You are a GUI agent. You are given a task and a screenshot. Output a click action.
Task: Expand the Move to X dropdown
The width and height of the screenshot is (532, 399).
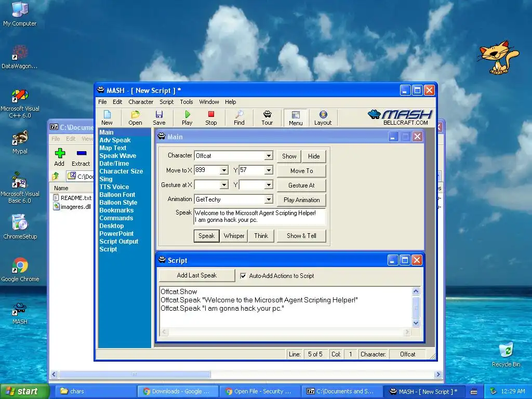pos(224,170)
